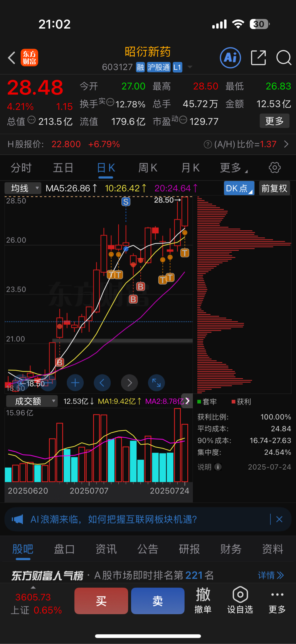The width and height of the screenshot is (296, 644).
Task: Tap the 说明 info icon
Action: coord(218,467)
